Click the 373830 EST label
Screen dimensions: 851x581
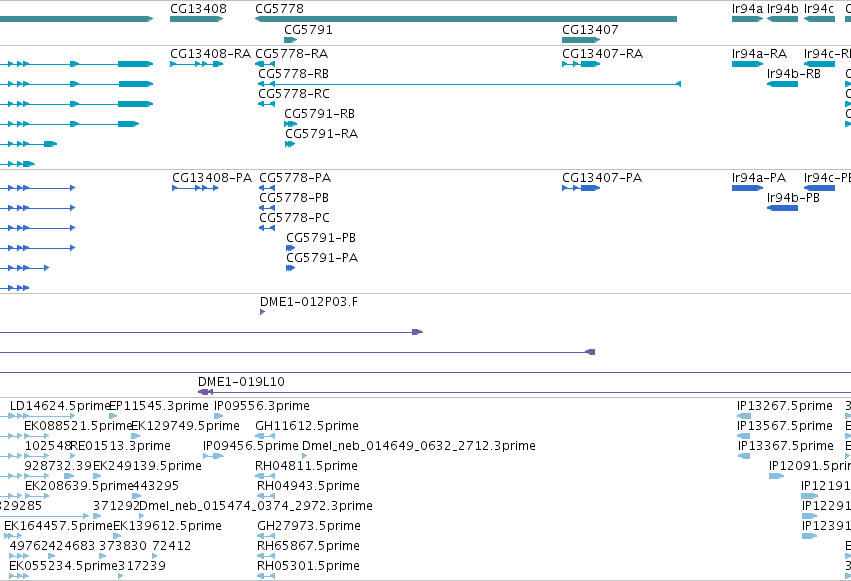(123, 546)
